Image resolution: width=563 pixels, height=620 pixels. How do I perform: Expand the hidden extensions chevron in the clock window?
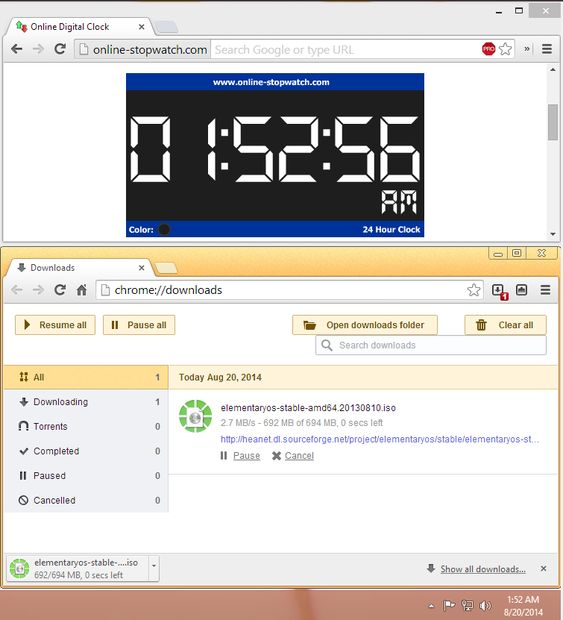coord(527,49)
